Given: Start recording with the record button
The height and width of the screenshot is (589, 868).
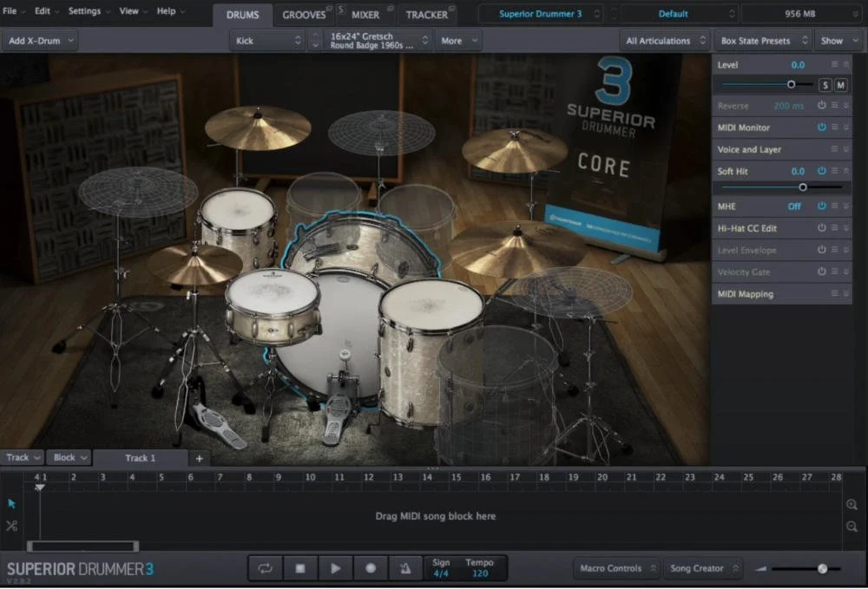Looking at the screenshot, I should click(371, 568).
